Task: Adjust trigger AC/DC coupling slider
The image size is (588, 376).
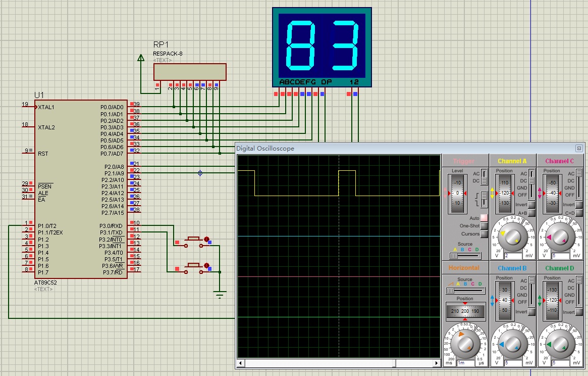Action: point(484,177)
